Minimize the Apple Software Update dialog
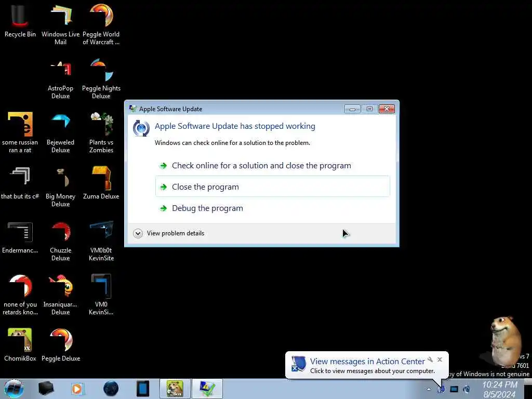 [352, 109]
